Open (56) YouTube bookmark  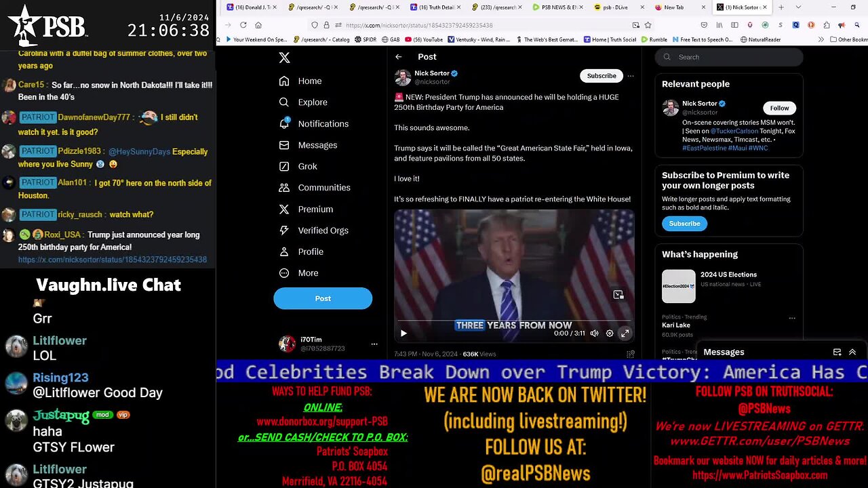[423, 40]
